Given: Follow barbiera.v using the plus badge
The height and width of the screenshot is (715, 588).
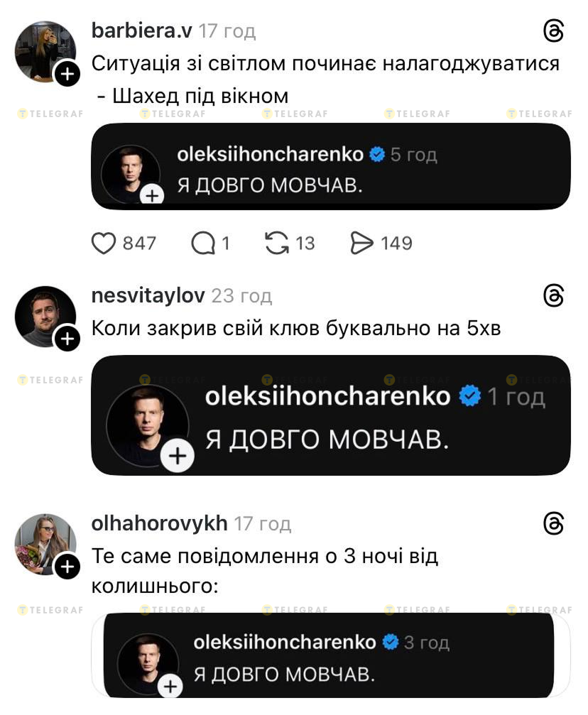Looking at the screenshot, I should (x=67, y=73).
